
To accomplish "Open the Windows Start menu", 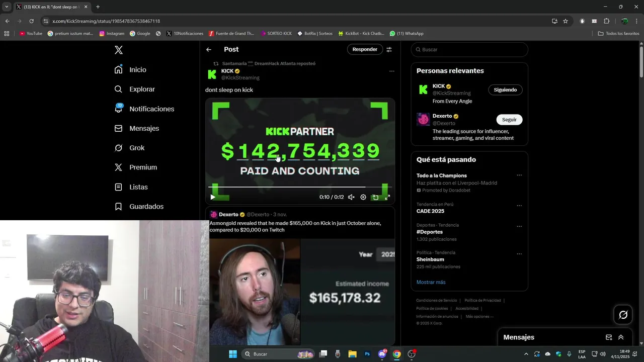I will [233, 354].
